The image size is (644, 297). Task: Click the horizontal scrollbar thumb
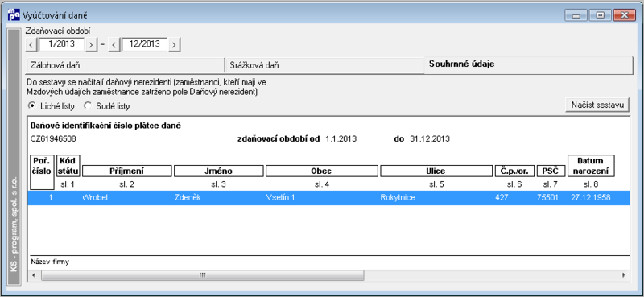[202, 274]
